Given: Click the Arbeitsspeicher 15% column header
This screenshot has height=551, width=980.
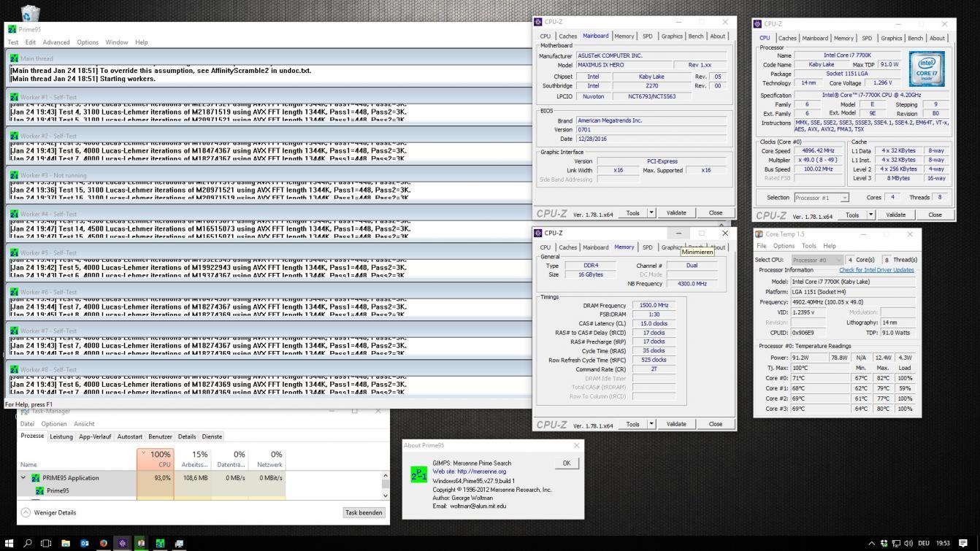Looking at the screenshot, I should point(193,459).
